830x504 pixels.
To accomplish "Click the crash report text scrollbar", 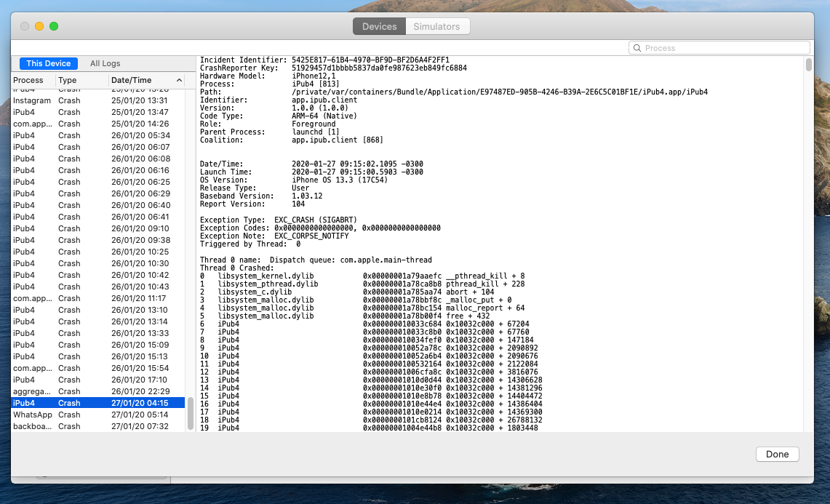I will coord(808,65).
